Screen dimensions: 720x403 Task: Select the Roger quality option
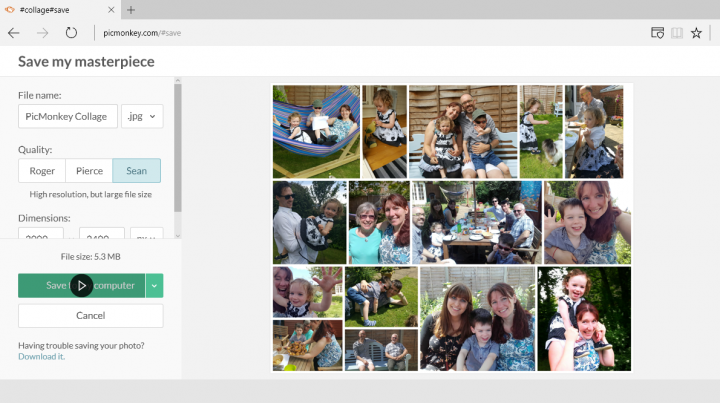point(42,171)
